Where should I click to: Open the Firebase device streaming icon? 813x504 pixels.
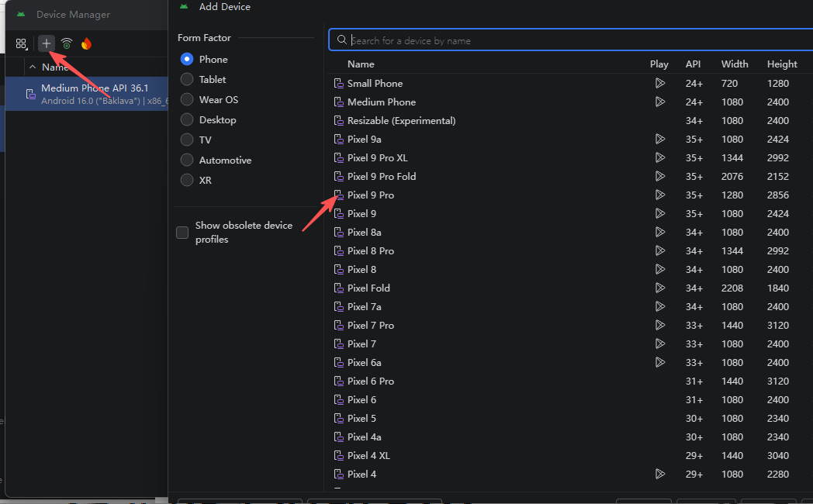pos(86,43)
